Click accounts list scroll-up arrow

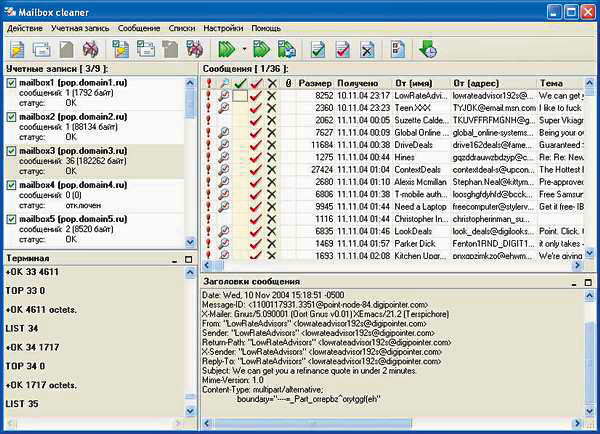(x=190, y=83)
